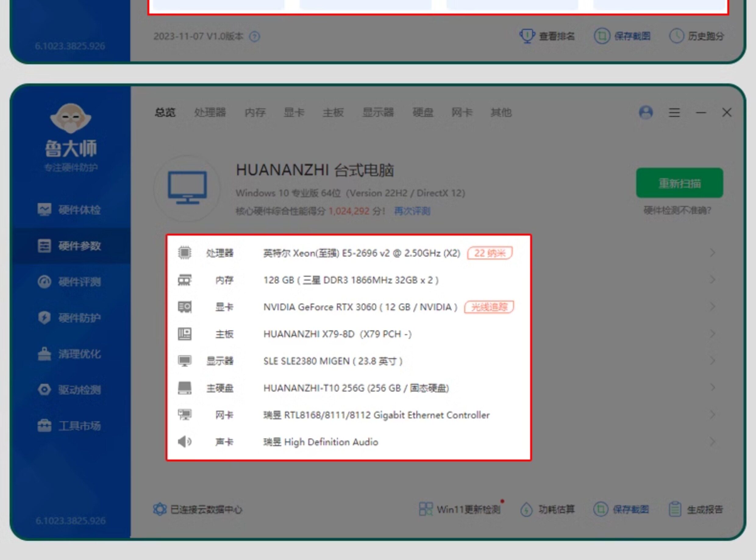Expand the 显卡 graphics row chevron
Image resolution: width=756 pixels, height=560 pixels.
click(x=712, y=307)
